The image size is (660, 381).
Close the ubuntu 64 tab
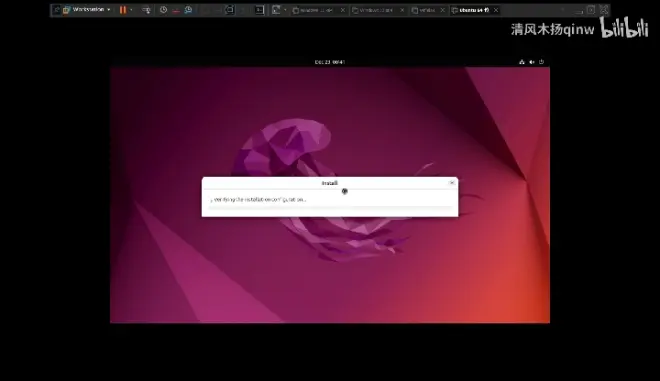point(496,10)
